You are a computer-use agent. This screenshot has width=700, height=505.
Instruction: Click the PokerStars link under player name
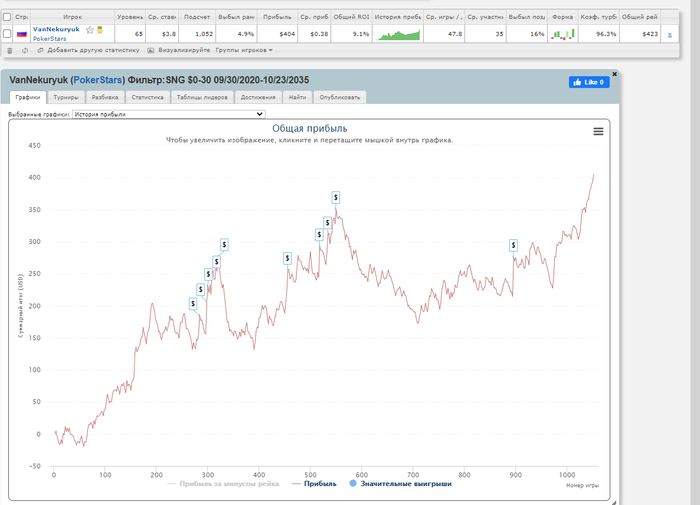pos(50,39)
